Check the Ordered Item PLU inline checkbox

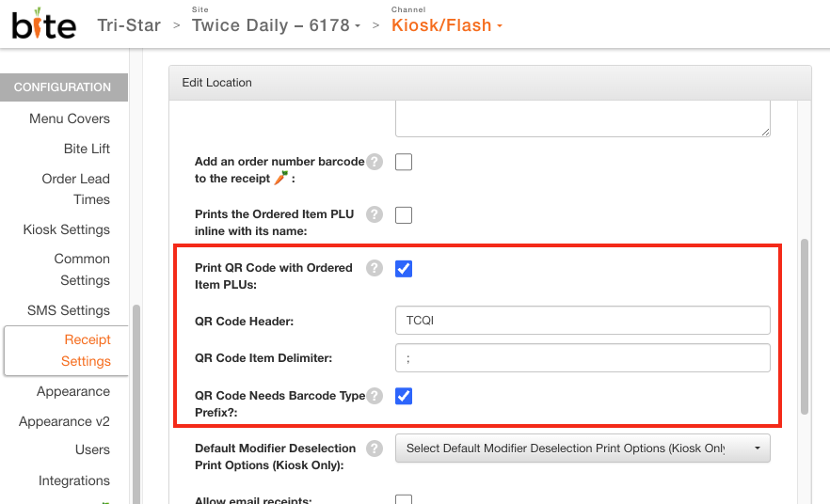(x=404, y=215)
